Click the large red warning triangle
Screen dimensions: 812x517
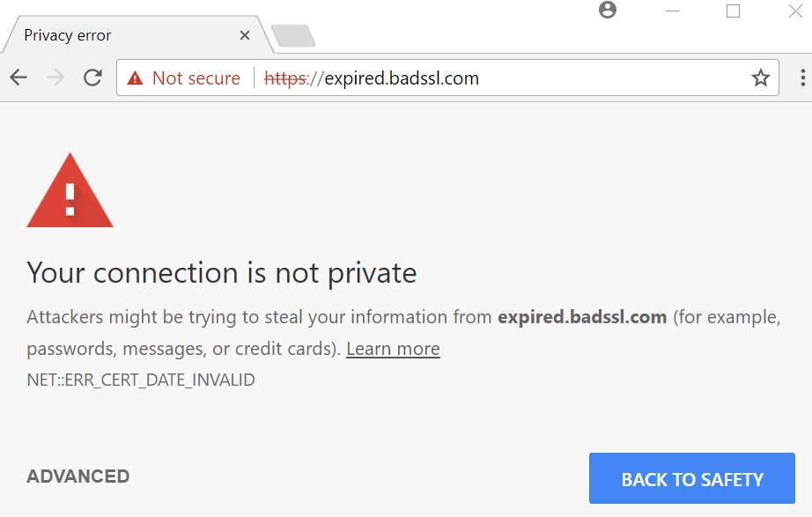(70, 191)
